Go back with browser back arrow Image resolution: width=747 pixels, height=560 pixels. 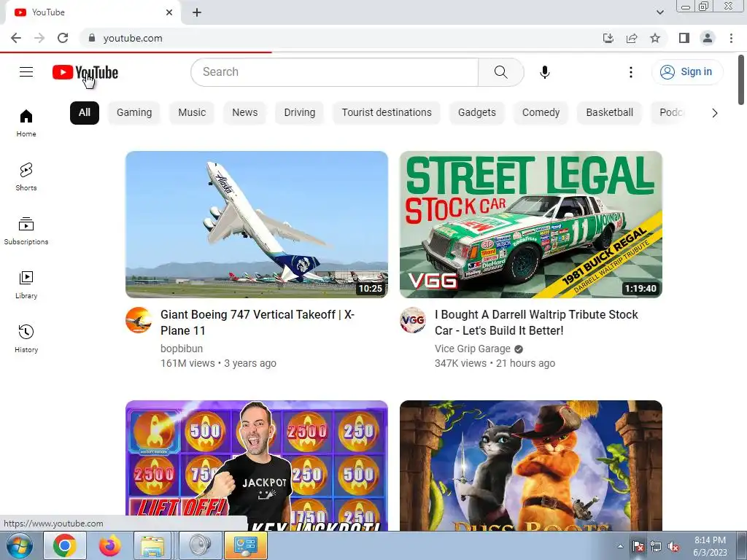click(x=16, y=38)
